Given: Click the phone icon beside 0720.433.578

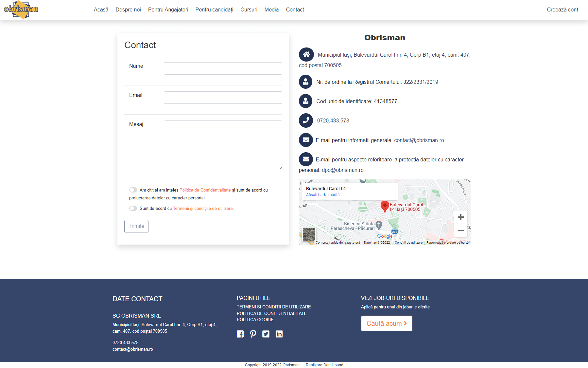Looking at the screenshot, I should tap(306, 120).
